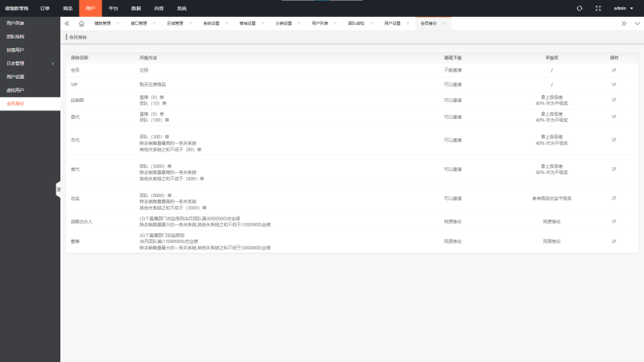The width and height of the screenshot is (644, 362).
Task: Click 不能邀请 in the 会员 row
Action: (452, 70)
